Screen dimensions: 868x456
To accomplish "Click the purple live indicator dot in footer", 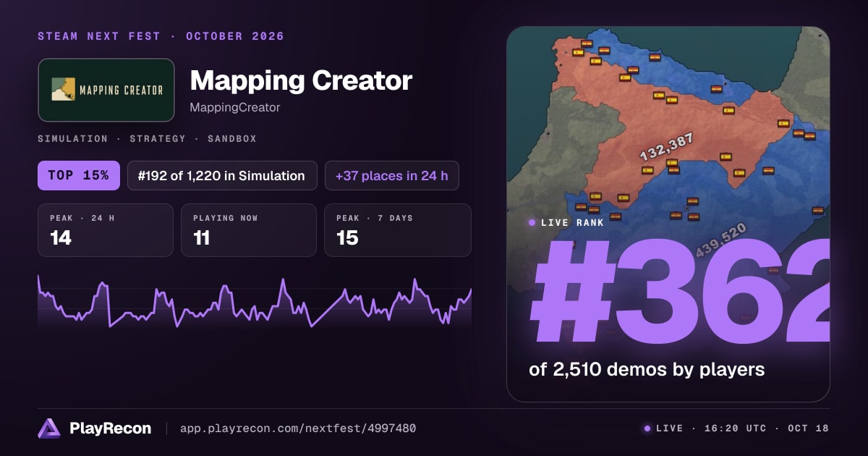I will coord(647,428).
